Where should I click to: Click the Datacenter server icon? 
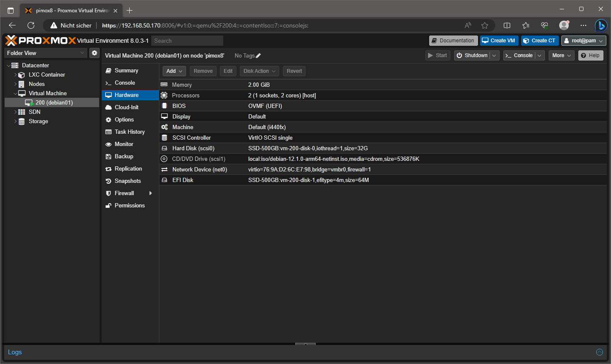tap(15, 65)
